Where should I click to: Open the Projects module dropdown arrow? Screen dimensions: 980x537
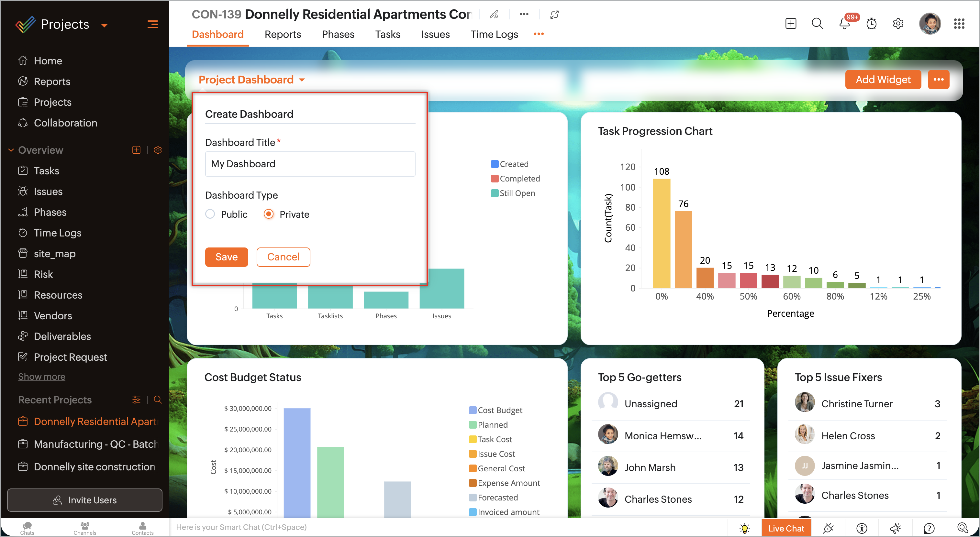[x=104, y=26]
